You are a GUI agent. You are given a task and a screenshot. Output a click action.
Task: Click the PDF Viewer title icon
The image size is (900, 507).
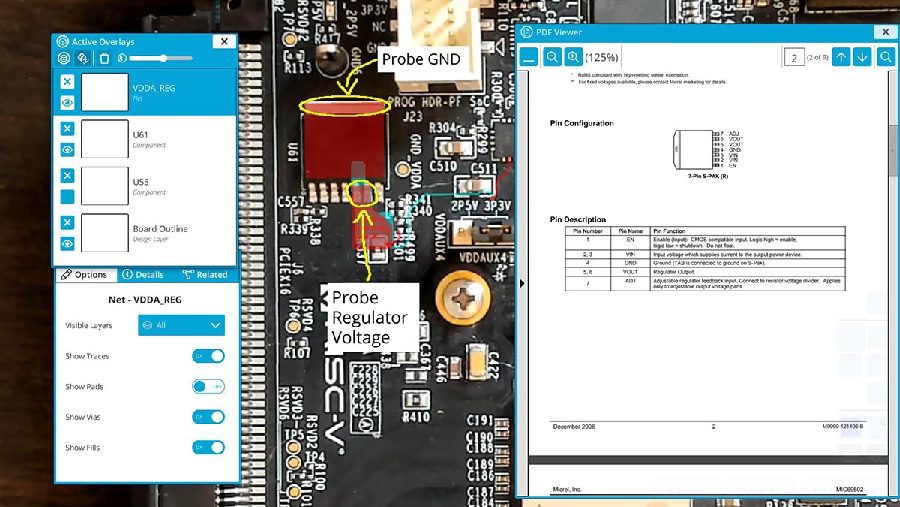(526, 32)
